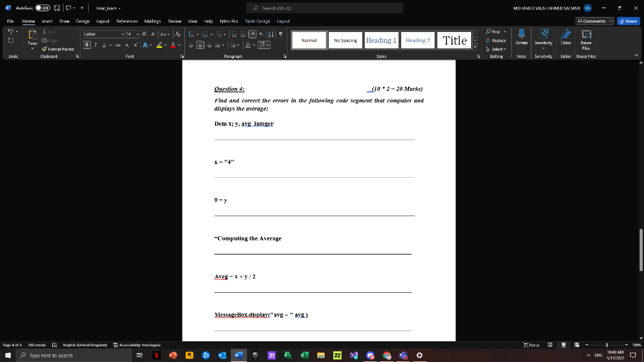Click the Format Painter brush
This screenshot has height=362, width=644.
click(x=58, y=49)
